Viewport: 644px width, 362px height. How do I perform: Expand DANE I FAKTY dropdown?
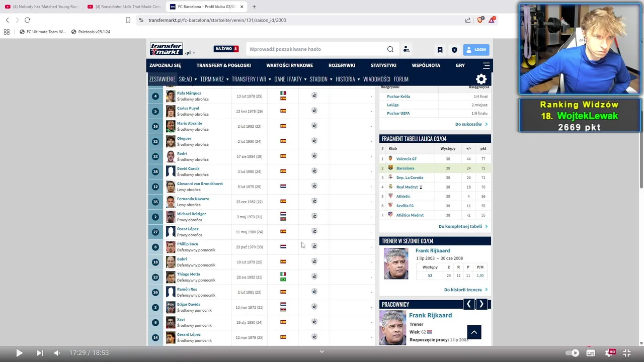[290, 79]
